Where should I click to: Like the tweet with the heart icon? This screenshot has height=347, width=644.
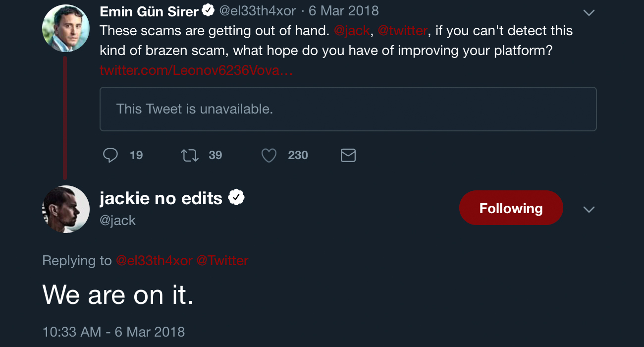268,156
